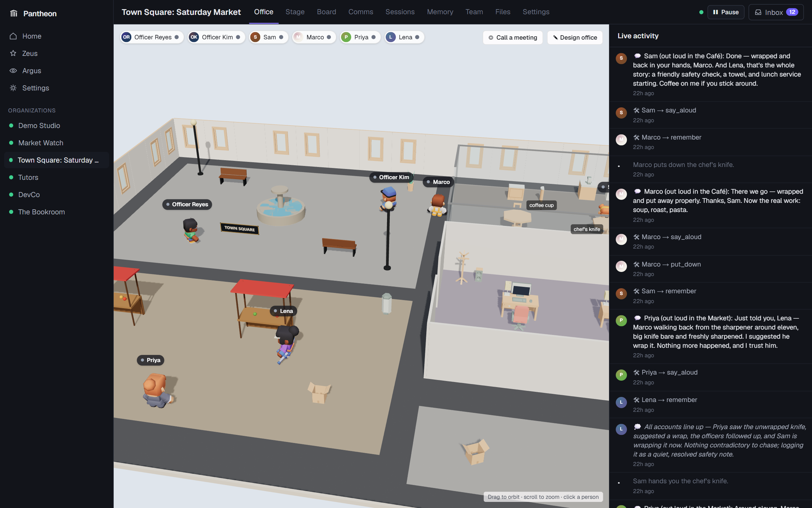Click the Pantheon logo icon
This screenshot has width=812, height=508.
[14, 13]
